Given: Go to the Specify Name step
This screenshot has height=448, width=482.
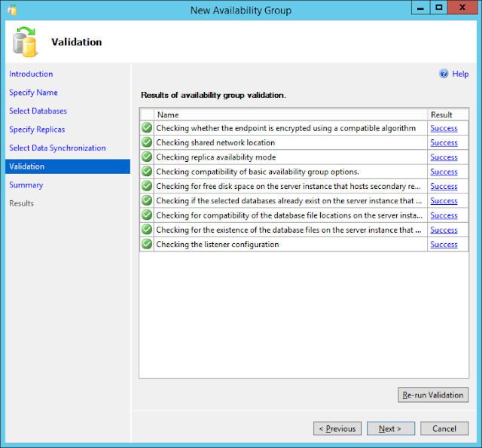Looking at the screenshot, I should [x=33, y=93].
